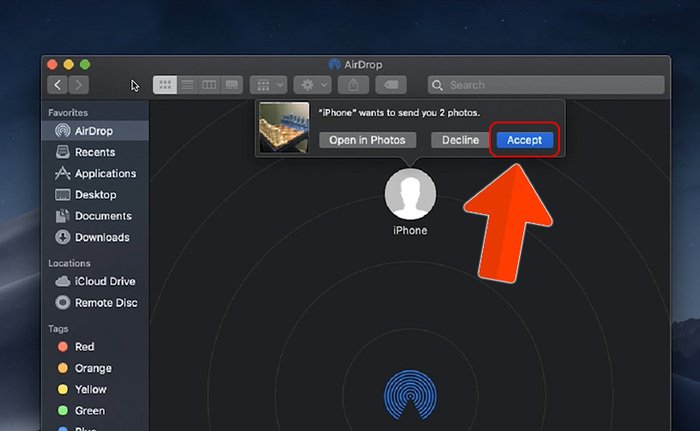This screenshot has height=431, width=700.
Task: Switch to gallery view
Action: click(x=232, y=86)
